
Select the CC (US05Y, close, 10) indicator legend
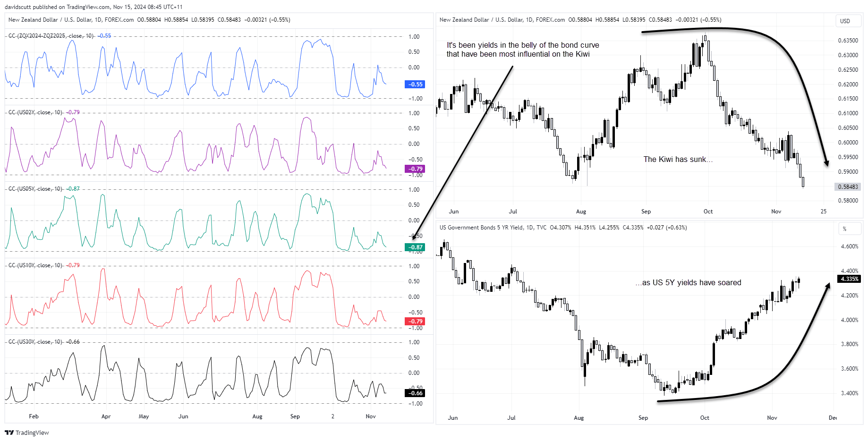(35, 189)
